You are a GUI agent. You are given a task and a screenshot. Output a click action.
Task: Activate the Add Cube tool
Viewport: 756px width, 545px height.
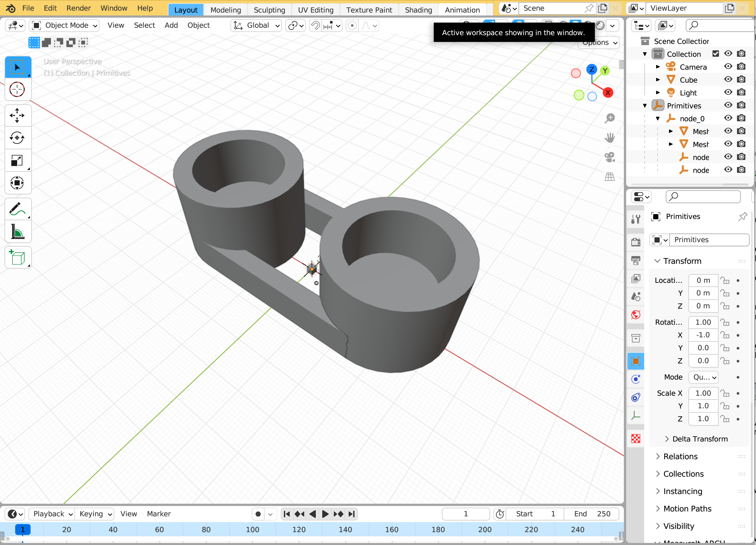click(17, 257)
